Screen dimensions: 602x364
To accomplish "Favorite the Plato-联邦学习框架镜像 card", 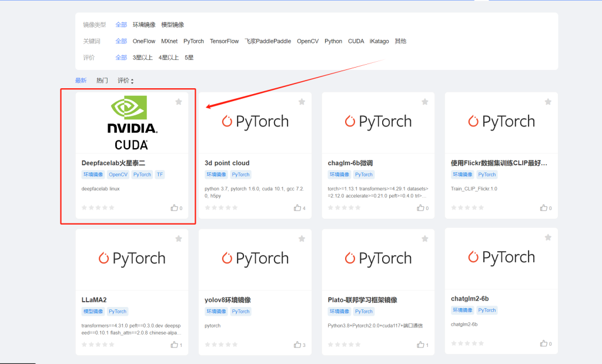I will [x=425, y=239].
